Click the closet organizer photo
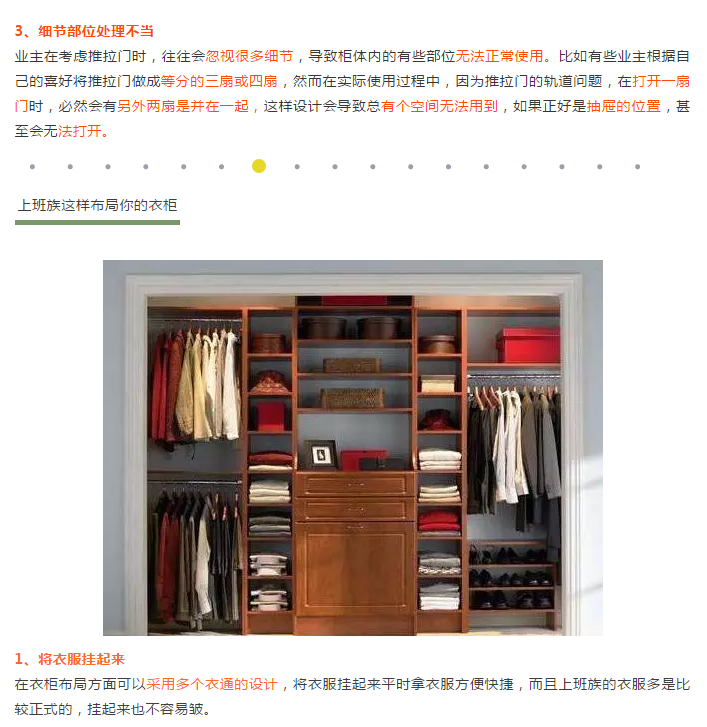The width and height of the screenshot is (707, 727). click(x=353, y=447)
